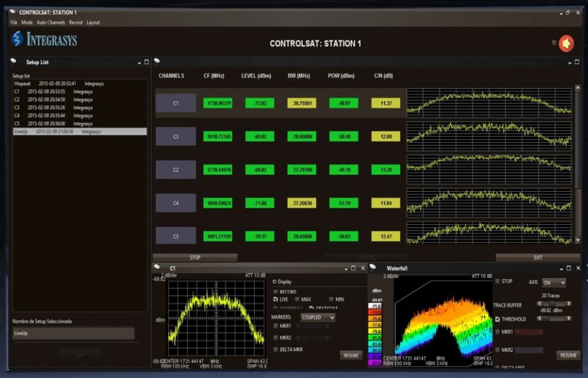Close the Waterfall window
The image size is (588, 378).
(578, 268)
